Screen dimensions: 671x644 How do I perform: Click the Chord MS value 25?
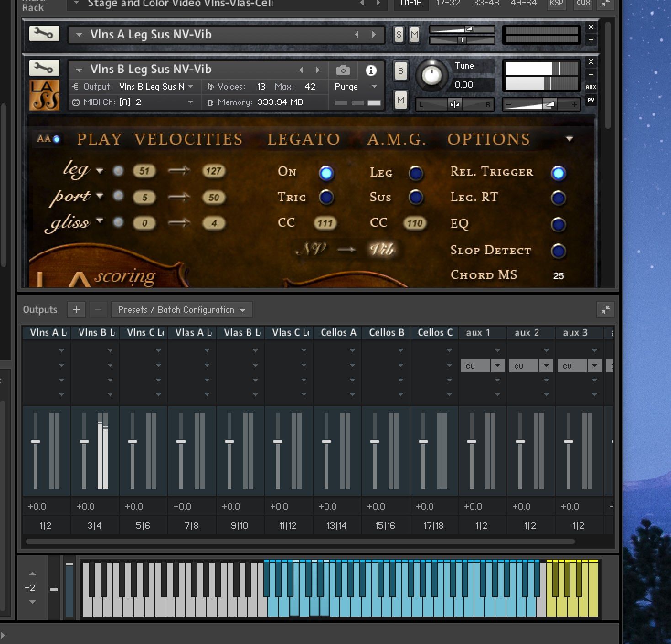[559, 276]
